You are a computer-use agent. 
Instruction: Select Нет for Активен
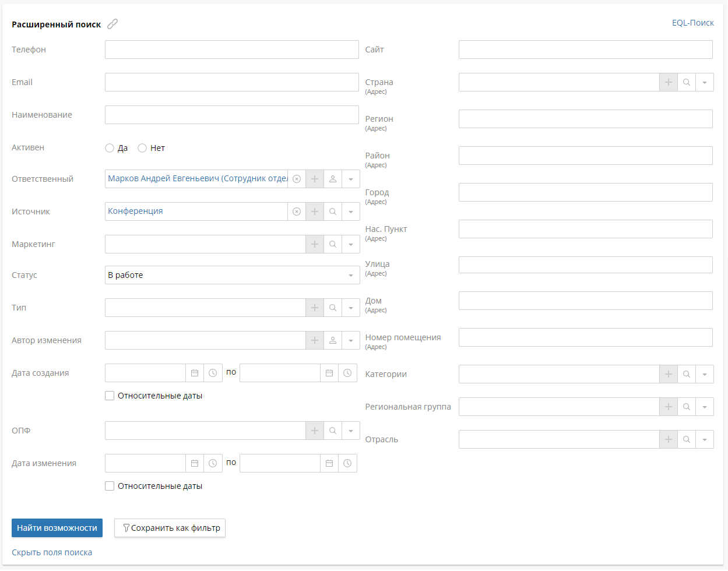[142, 148]
